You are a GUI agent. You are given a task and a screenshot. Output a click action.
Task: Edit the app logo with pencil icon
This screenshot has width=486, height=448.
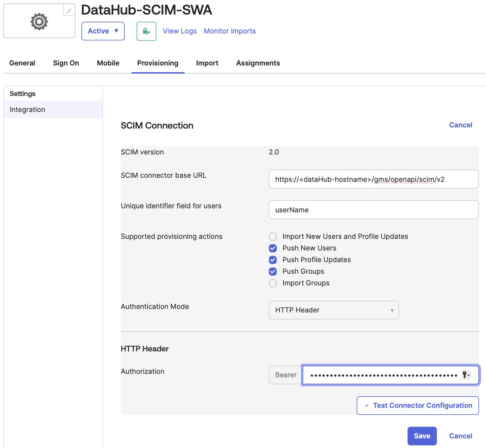click(x=69, y=11)
